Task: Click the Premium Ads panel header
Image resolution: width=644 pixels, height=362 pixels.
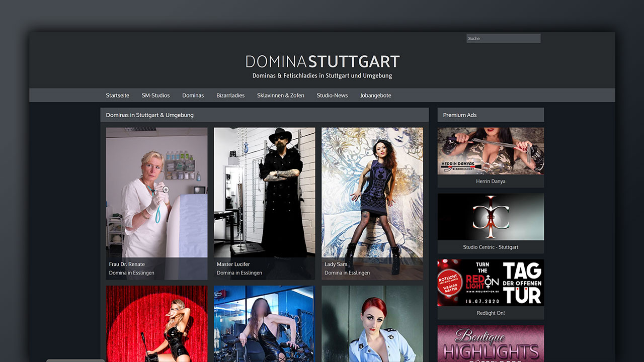Action: coord(459,115)
